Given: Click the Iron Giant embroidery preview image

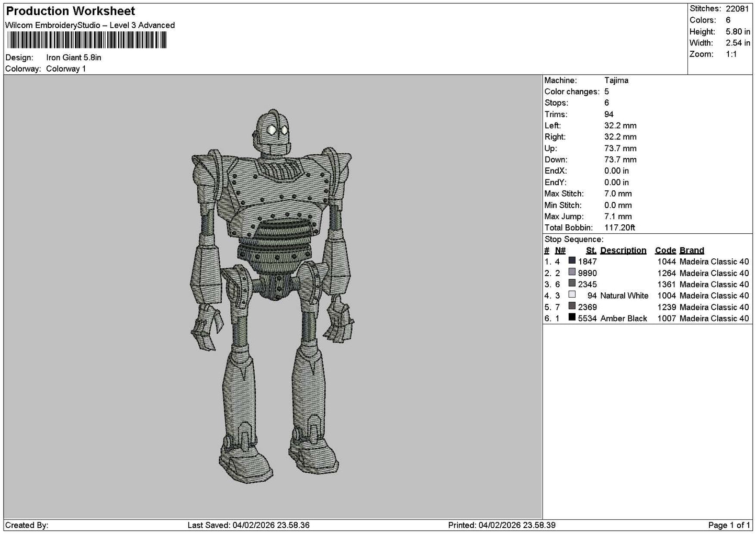Looking at the screenshot, I should (x=272, y=297).
